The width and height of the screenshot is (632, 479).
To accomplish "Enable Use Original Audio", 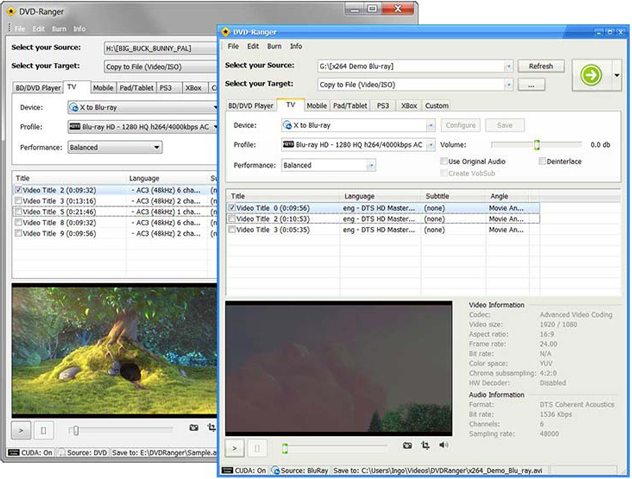I will (444, 161).
